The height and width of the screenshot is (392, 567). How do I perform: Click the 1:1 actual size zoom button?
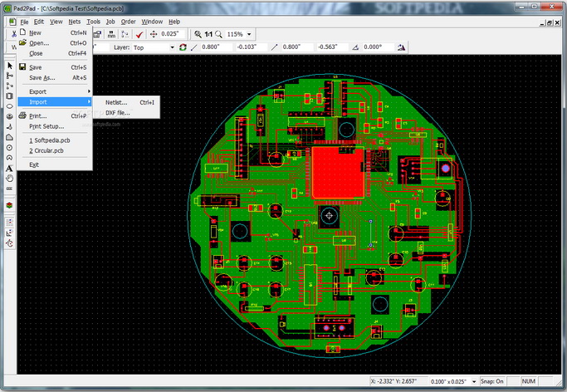[x=208, y=34]
